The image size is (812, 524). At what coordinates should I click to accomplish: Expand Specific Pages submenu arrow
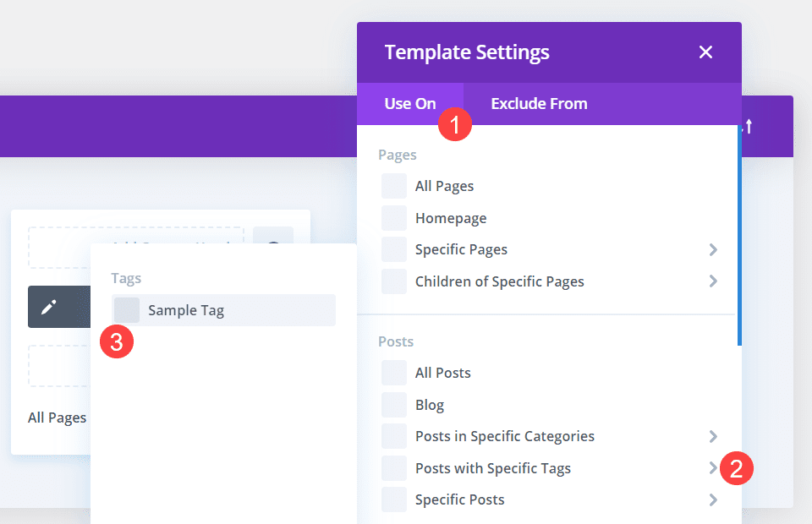(x=713, y=250)
